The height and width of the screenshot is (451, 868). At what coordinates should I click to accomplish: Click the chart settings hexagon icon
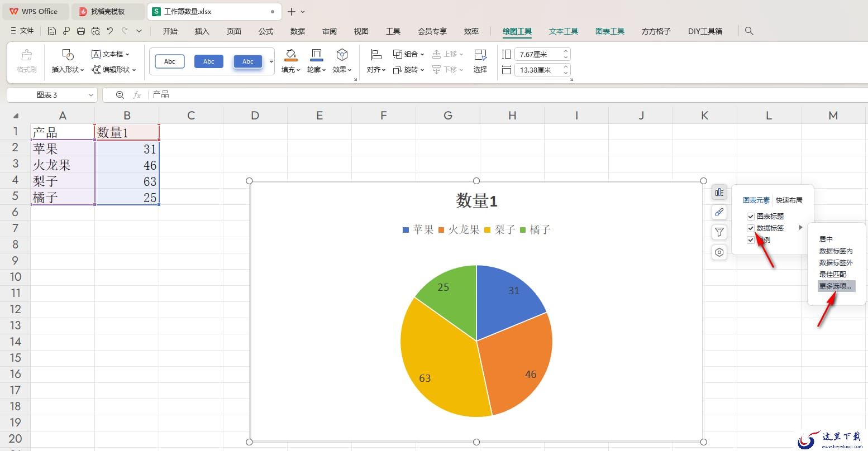[x=719, y=252]
